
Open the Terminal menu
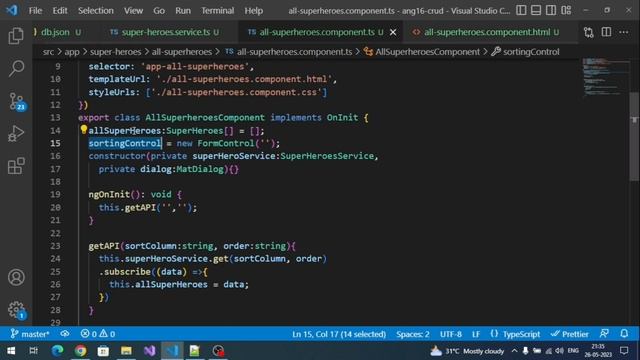(218, 11)
